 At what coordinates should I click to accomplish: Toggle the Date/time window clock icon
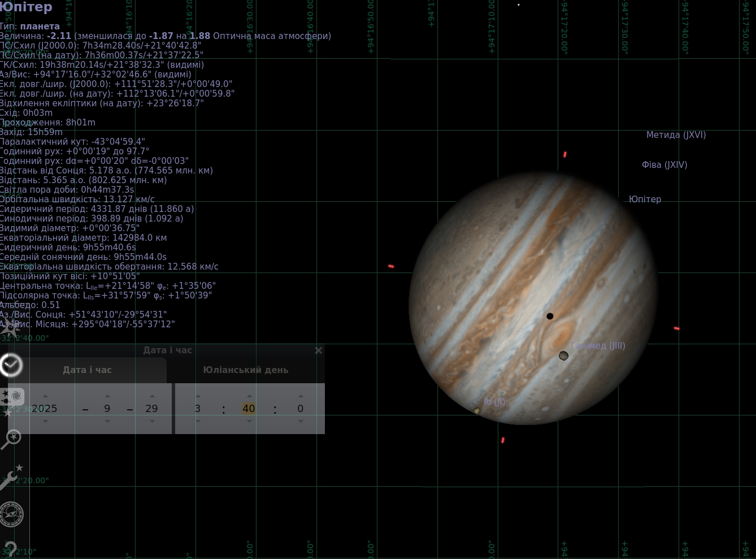coord(11,366)
